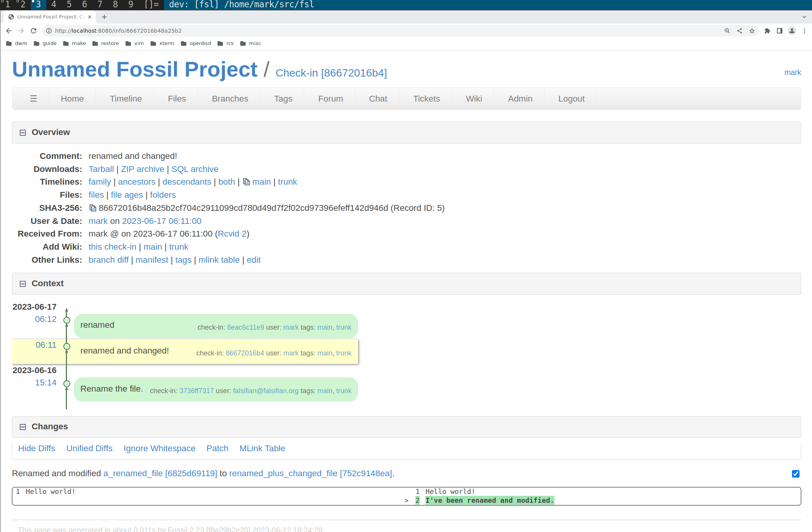The height and width of the screenshot is (532, 812).
Task: Click the Unified Diffs link
Action: pyautogui.click(x=89, y=449)
